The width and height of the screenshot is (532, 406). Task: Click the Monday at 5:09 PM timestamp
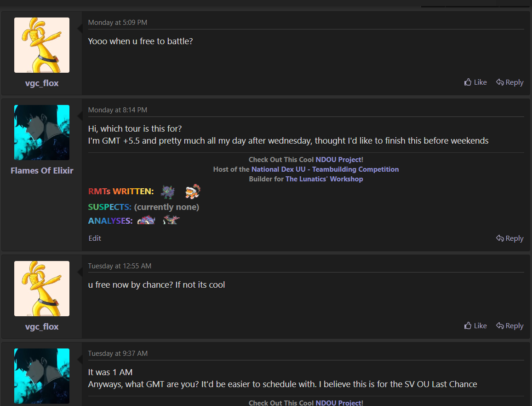pyautogui.click(x=117, y=23)
